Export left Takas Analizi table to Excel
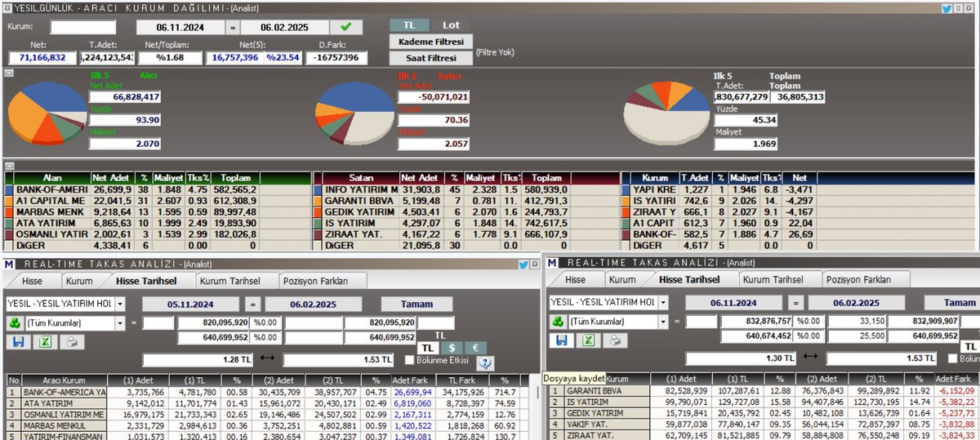Viewport: 980px width, 440px height. [46, 341]
